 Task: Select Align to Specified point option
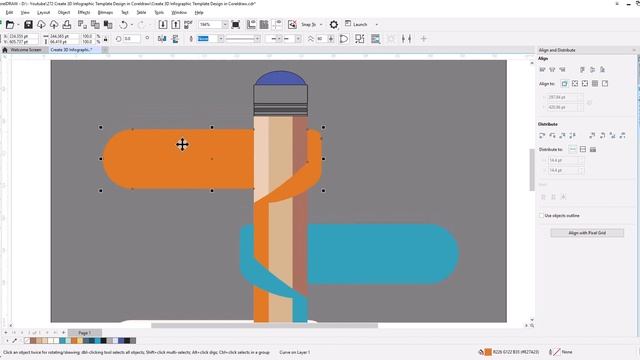click(605, 84)
